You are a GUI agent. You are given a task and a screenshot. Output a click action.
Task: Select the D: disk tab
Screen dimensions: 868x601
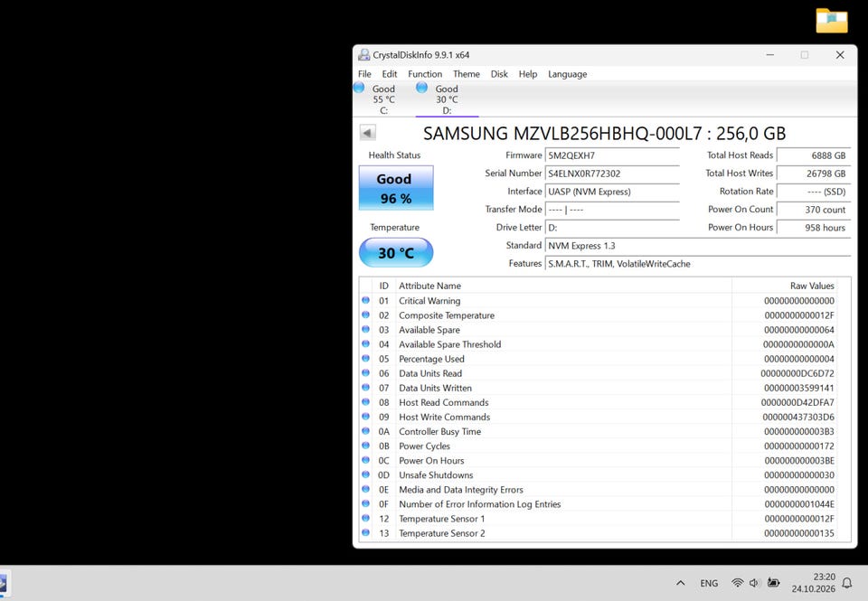(447, 99)
